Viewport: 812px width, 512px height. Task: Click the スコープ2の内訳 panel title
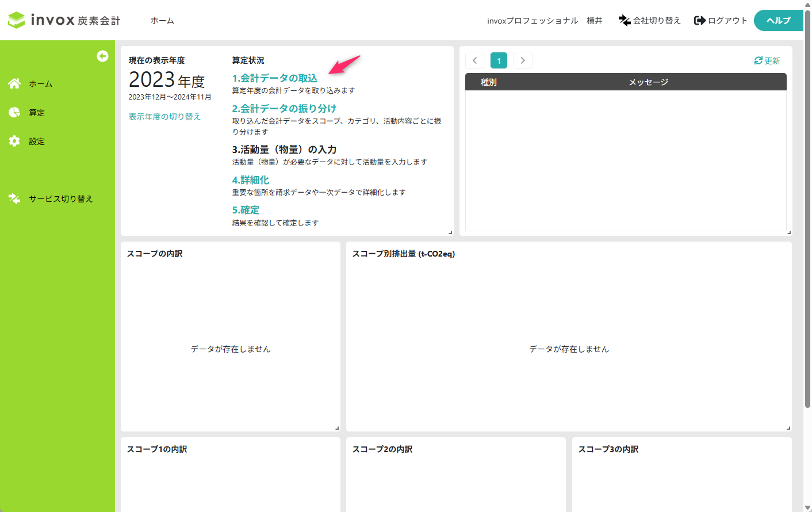(x=382, y=449)
